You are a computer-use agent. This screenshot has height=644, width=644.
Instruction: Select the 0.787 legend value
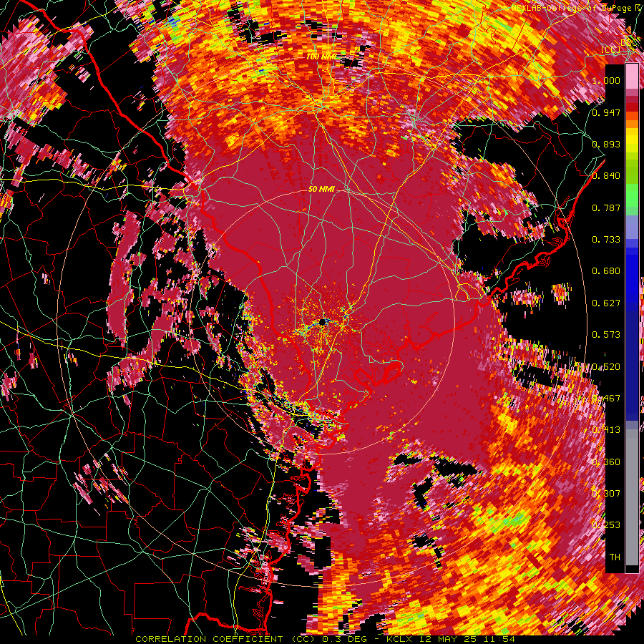tap(606, 208)
